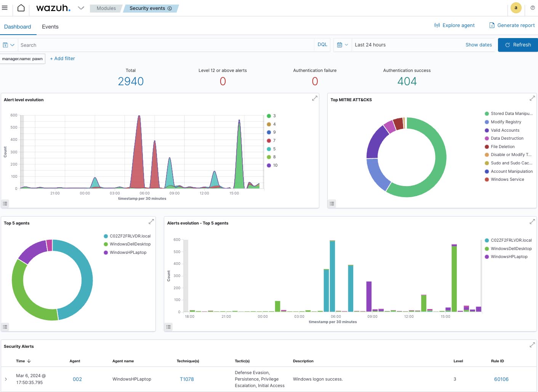This screenshot has width=538, height=392.
Task: Toggle level 8 legend entry
Action: [271, 157]
